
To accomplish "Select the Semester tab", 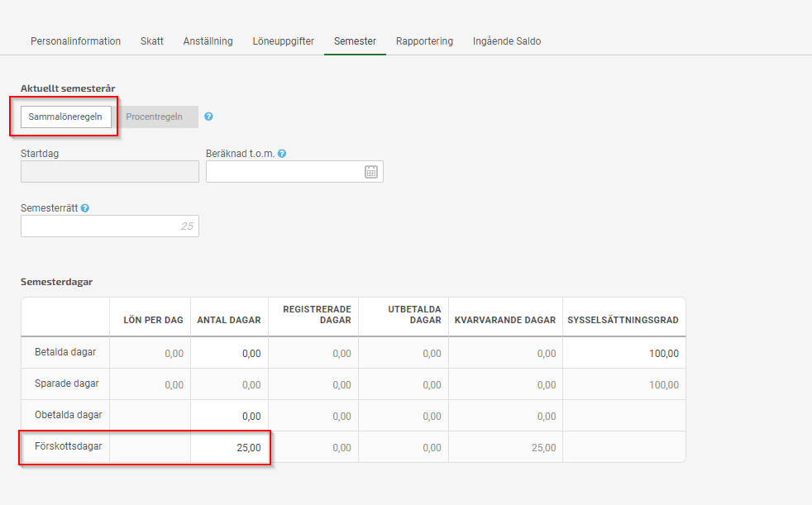I will pyautogui.click(x=355, y=40).
